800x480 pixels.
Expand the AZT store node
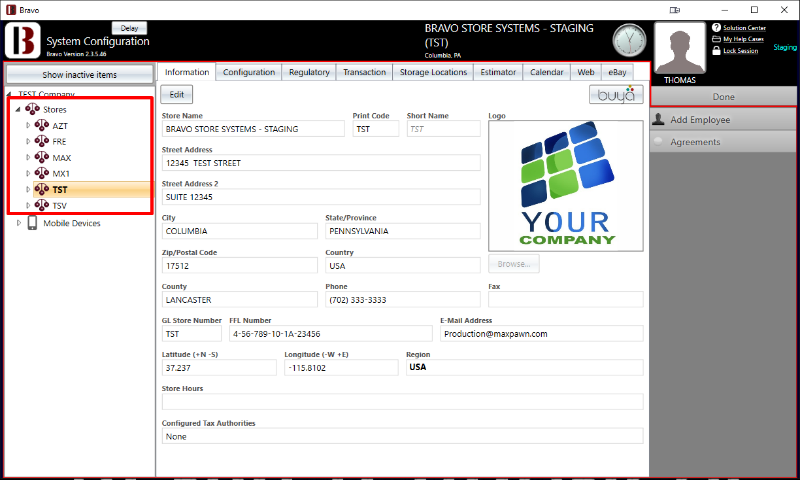(x=28, y=125)
